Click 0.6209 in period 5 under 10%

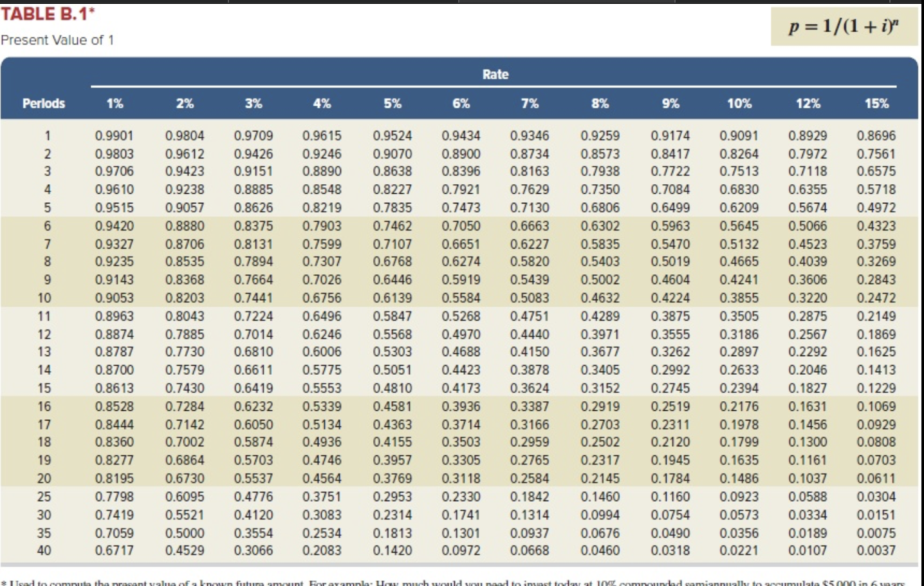739,207
